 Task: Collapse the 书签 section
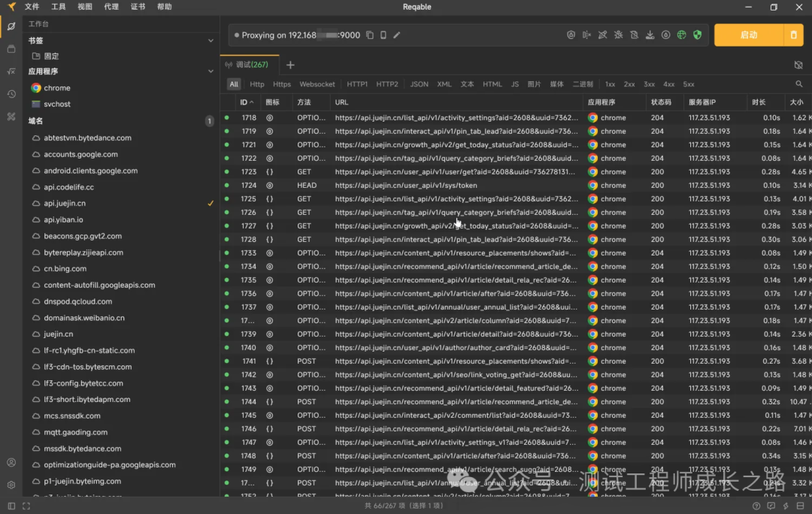click(x=211, y=41)
